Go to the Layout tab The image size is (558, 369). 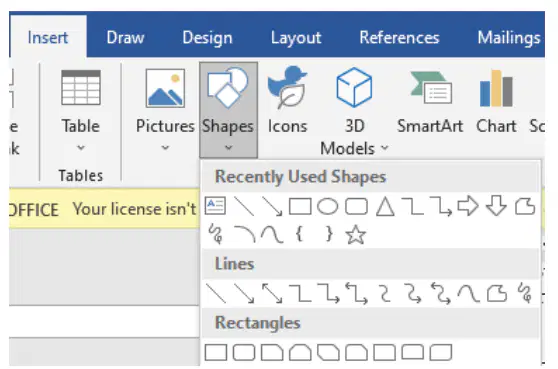[x=296, y=38]
